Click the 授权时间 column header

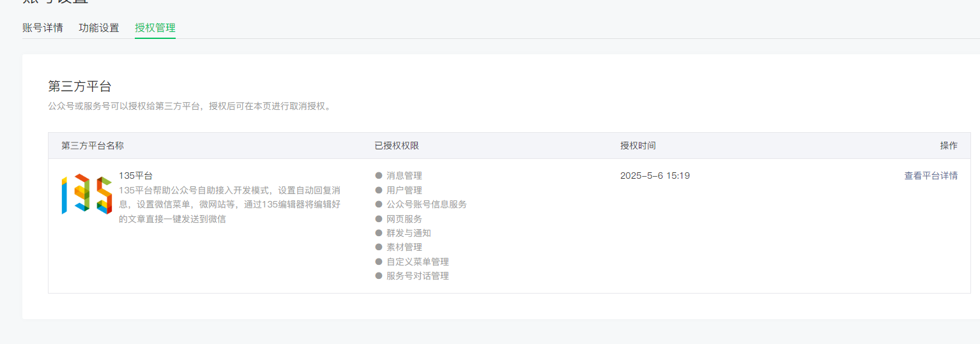[638, 146]
